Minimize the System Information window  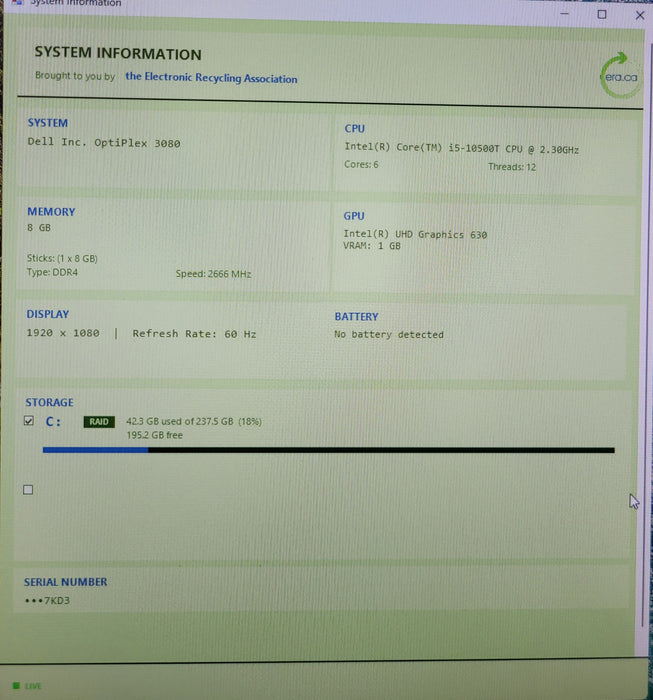point(565,14)
